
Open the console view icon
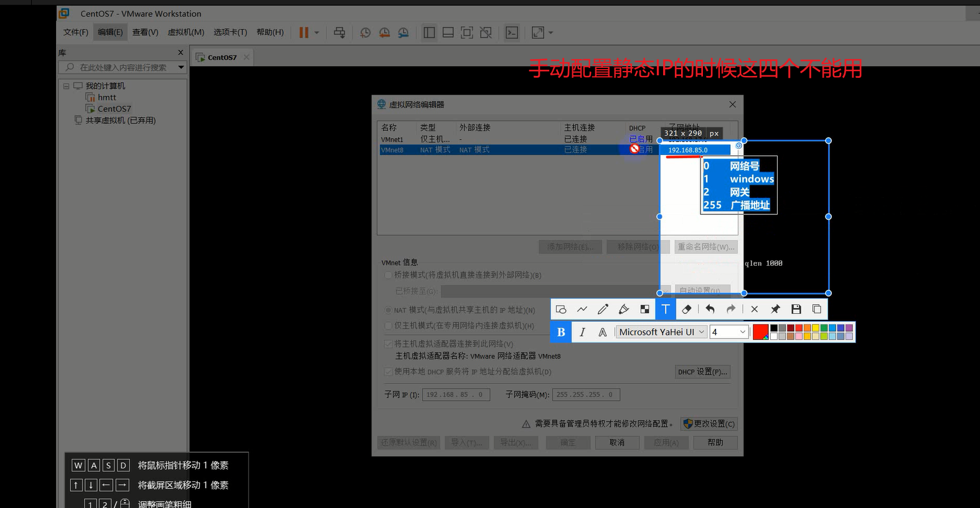[x=512, y=32]
